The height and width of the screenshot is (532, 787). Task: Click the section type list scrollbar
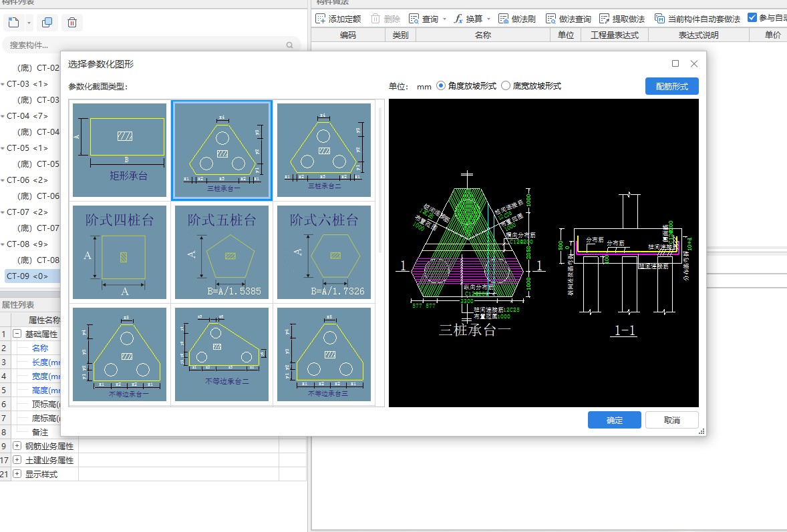pos(380,179)
